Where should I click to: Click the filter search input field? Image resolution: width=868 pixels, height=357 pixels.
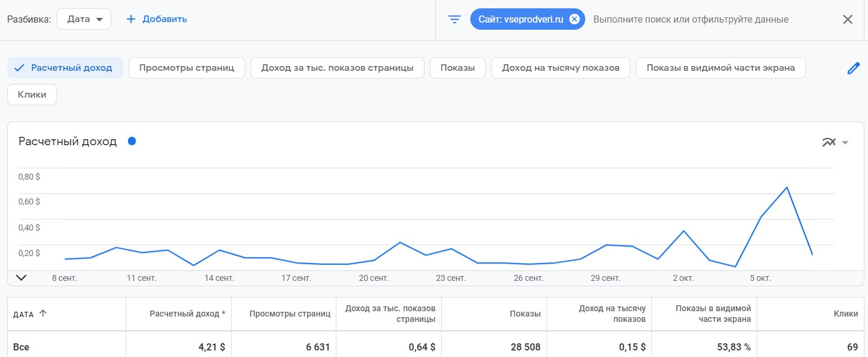click(x=691, y=19)
